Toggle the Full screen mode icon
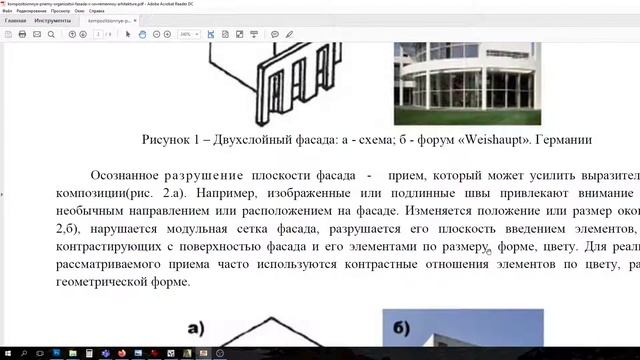Viewport: 640px width, 360px height. [x=240, y=35]
